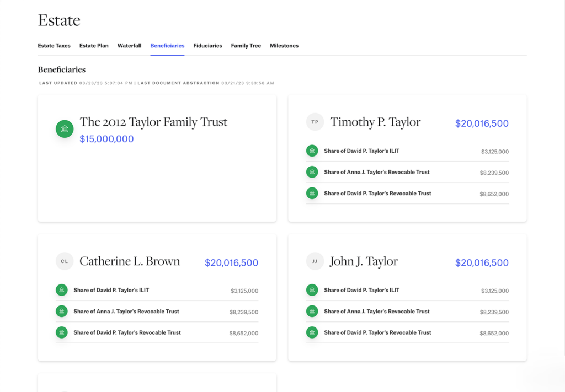Click The 2012 Taylor Family Trust card title
The image size is (565, 392).
(153, 122)
